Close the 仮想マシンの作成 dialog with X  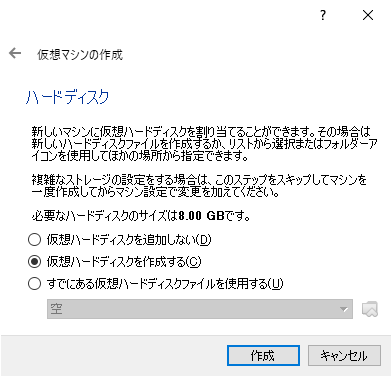(x=368, y=15)
